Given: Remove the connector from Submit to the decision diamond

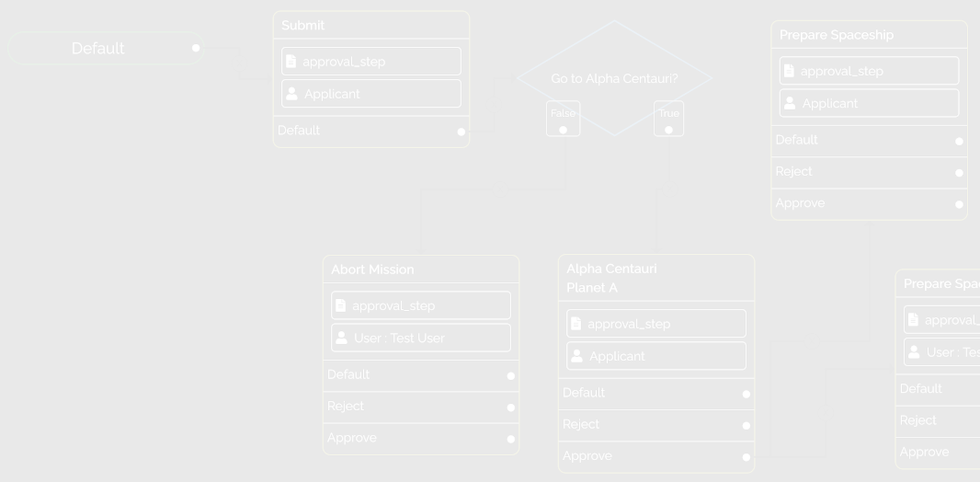Looking at the screenshot, I should 495,104.
